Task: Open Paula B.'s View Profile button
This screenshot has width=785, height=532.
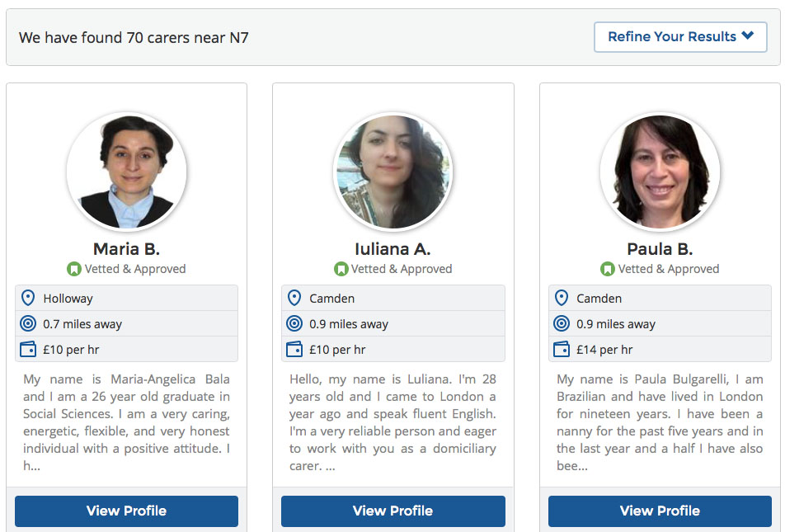Action: (x=660, y=511)
